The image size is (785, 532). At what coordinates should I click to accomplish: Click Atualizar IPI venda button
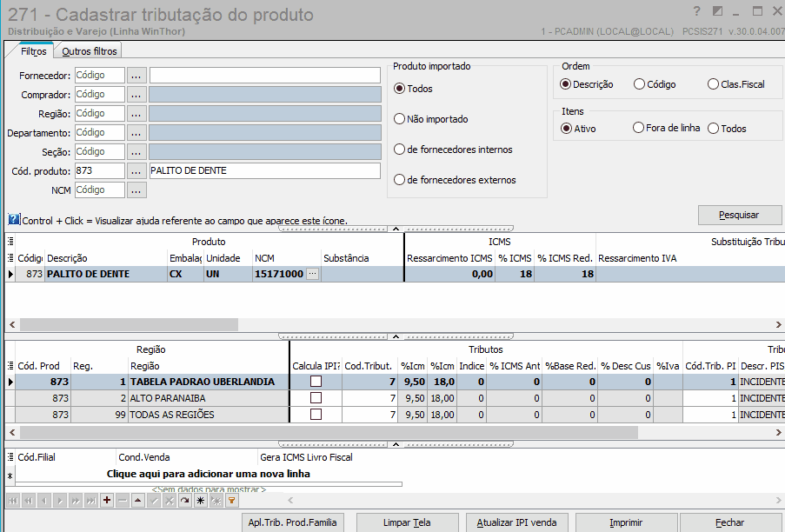tap(516, 522)
